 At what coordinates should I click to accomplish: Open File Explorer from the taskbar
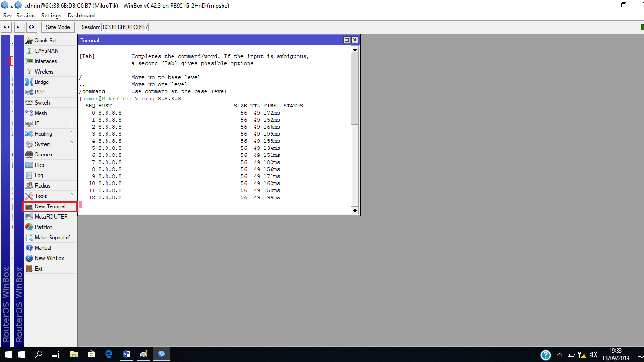(x=74, y=354)
